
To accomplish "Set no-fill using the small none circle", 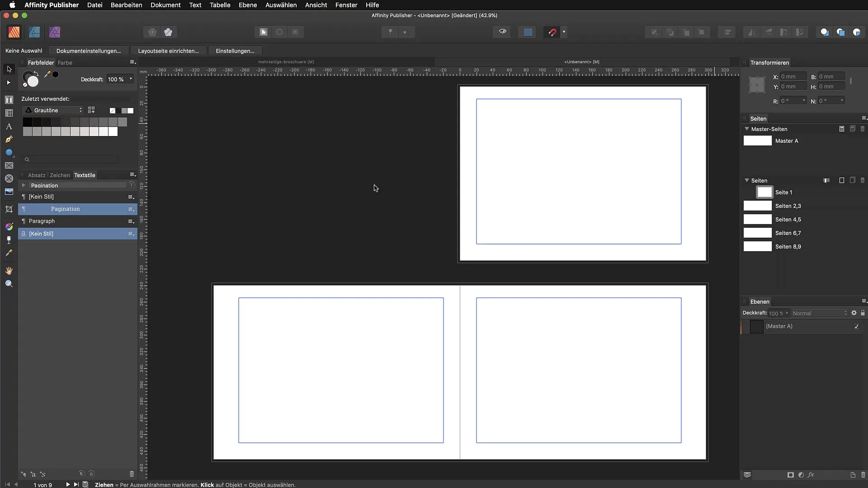I will [x=25, y=85].
